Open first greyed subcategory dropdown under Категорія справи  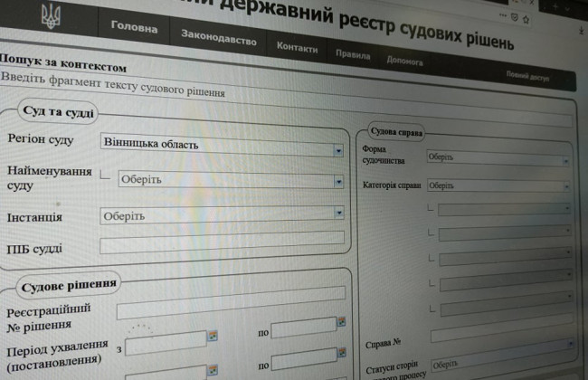[505, 209]
